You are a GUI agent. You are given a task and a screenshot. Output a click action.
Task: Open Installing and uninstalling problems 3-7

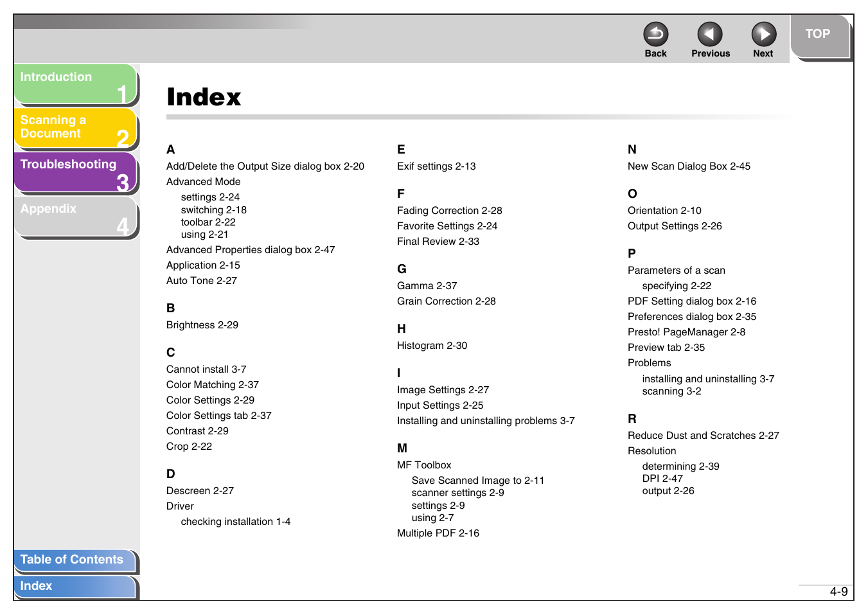pyautogui.click(x=486, y=421)
